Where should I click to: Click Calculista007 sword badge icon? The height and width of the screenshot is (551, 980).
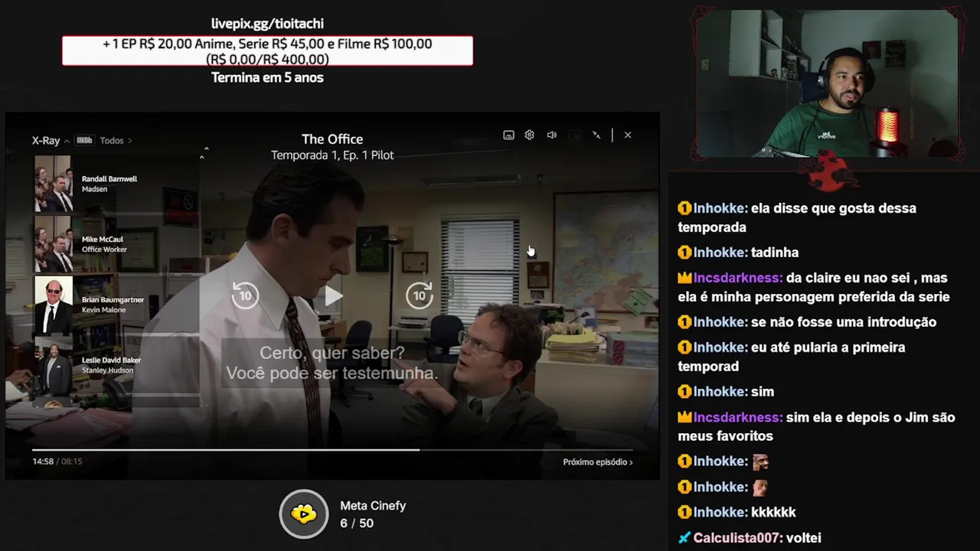tap(684, 538)
